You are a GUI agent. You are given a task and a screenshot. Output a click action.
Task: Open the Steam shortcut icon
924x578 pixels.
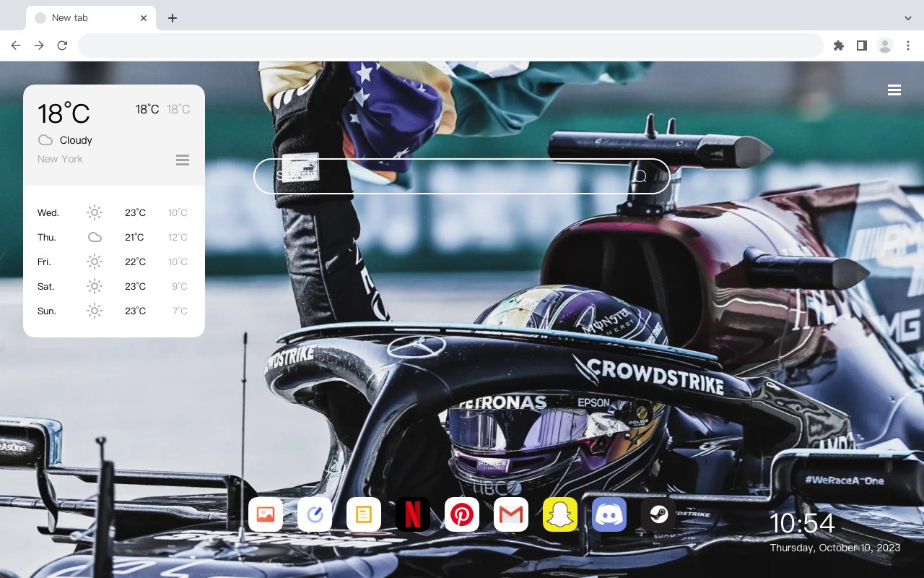(658, 514)
